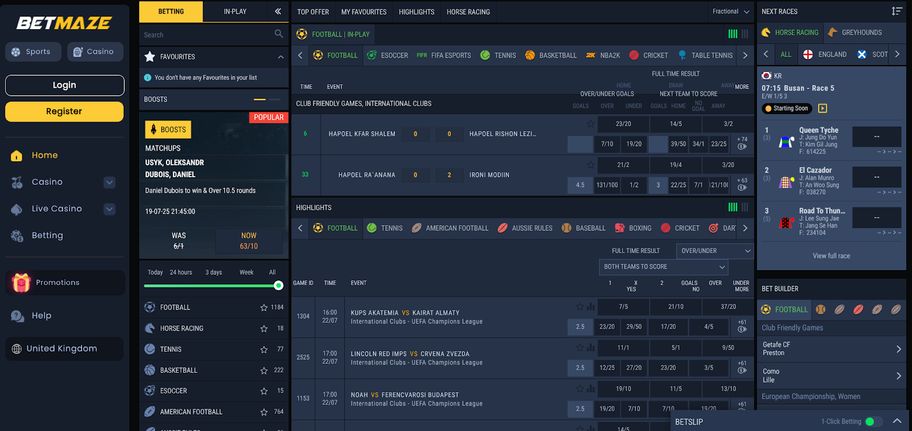Click the time range slider handle
912x431 pixels.
tap(279, 286)
